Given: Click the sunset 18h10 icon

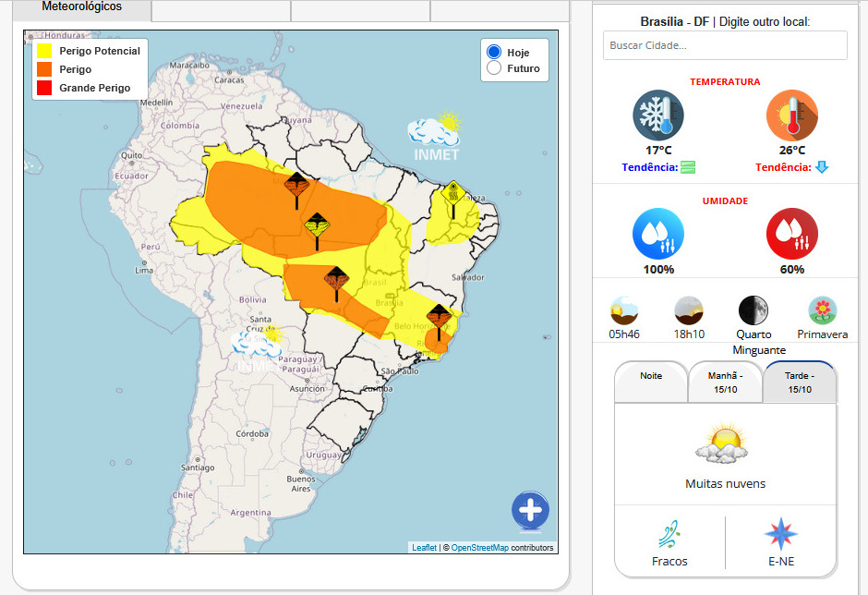Looking at the screenshot, I should click(689, 310).
